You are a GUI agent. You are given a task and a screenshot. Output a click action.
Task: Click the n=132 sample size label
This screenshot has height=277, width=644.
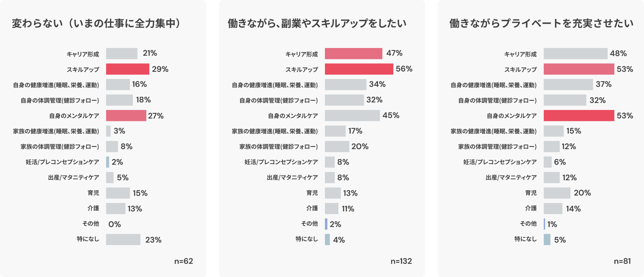coord(401,261)
